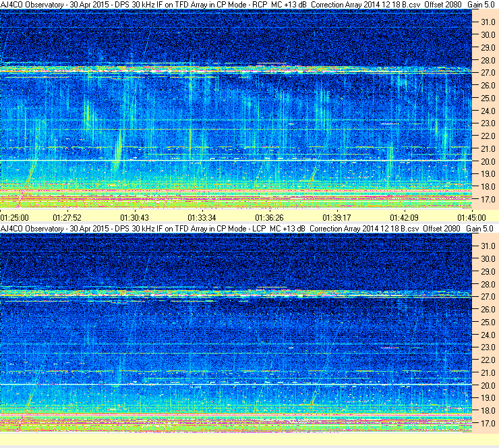Click the 20.0 frequency label in RCP panel
Image resolution: width=499 pixels, height=448 pixels.
coord(487,161)
